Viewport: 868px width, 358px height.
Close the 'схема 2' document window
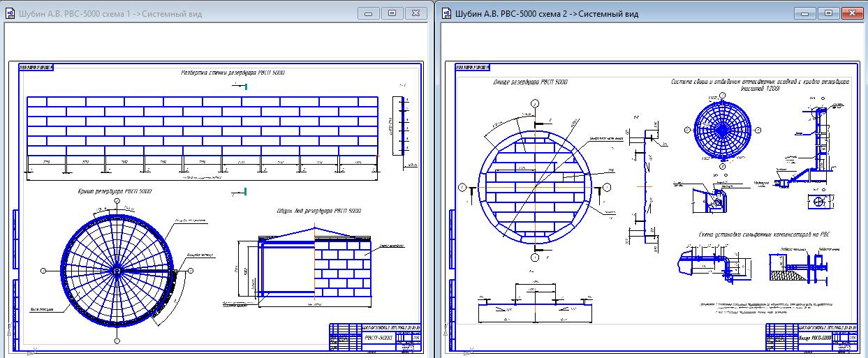click(853, 13)
